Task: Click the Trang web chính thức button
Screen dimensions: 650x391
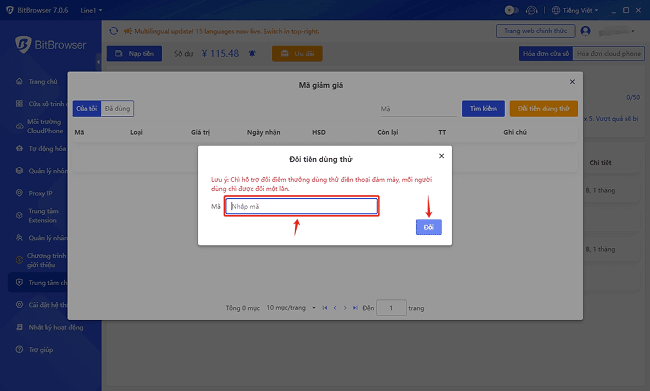Action: [536, 31]
